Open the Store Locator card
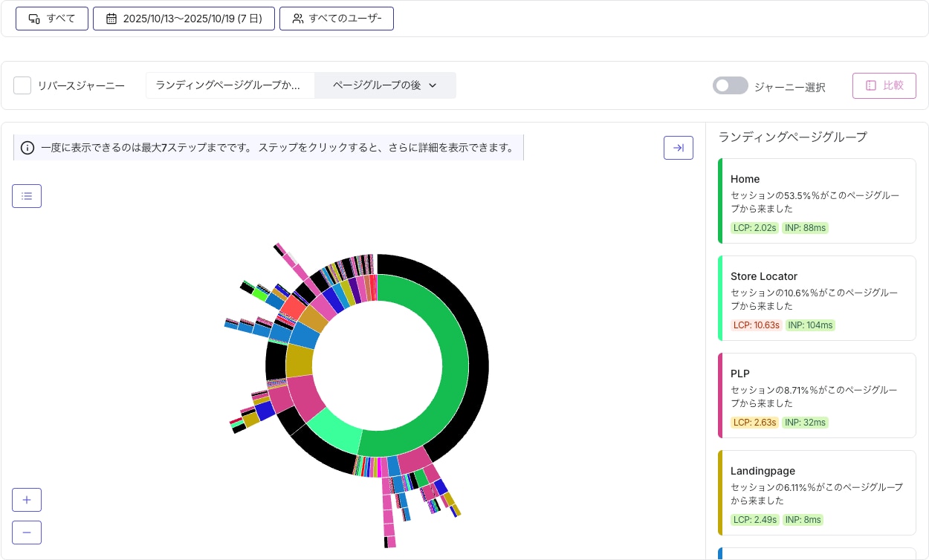Viewport: 929px width, 560px height. coord(817,298)
